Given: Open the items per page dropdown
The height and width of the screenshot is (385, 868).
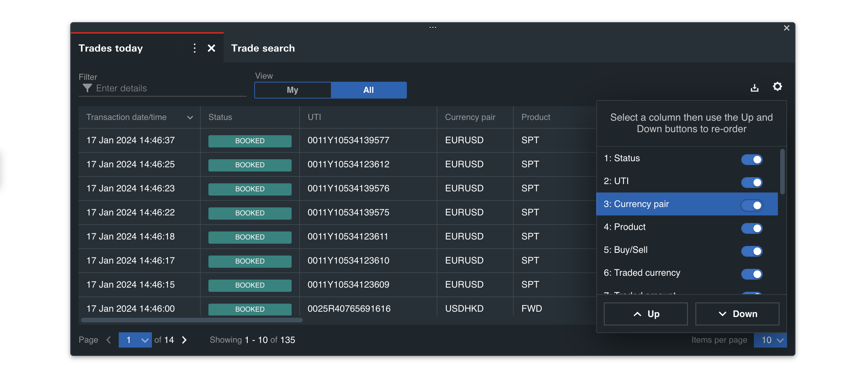Looking at the screenshot, I should pyautogui.click(x=770, y=340).
